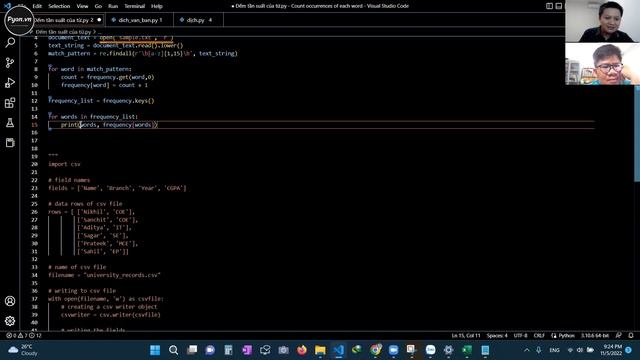640x360 pixels.
Task: Open the Selection menu
Action: (59, 6)
